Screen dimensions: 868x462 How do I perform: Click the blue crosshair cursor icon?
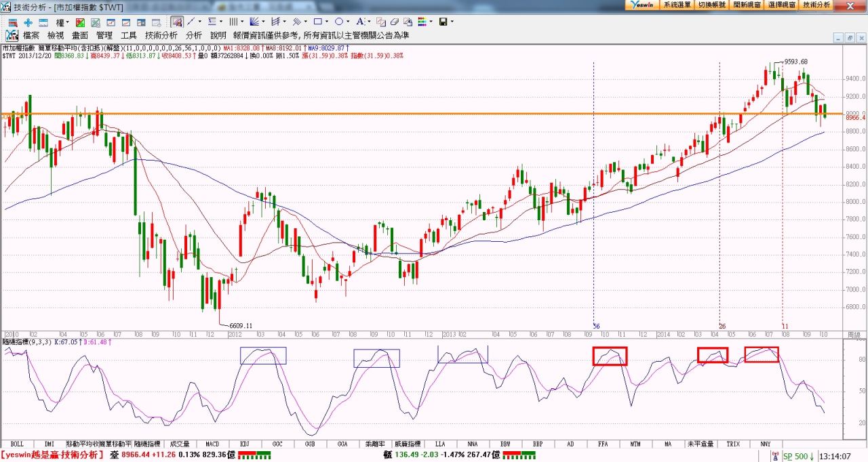(x=28, y=22)
